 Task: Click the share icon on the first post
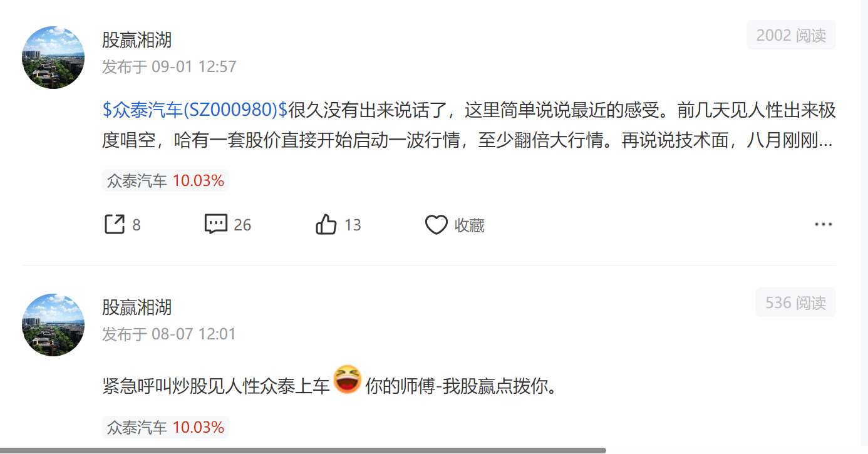point(114,224)
